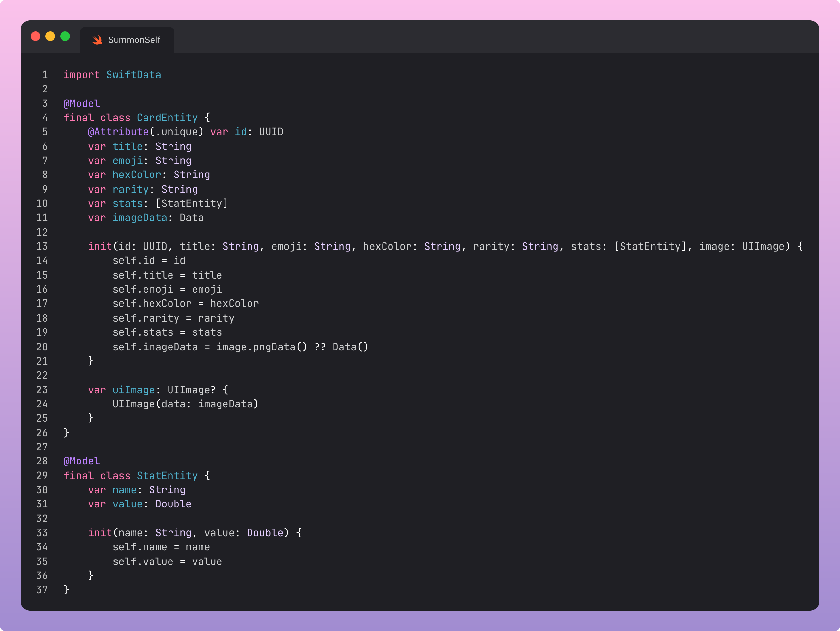This screenshot has height=631, width=840.
Task: Click 'image.pngData()' on line 20
Action: 262,347
